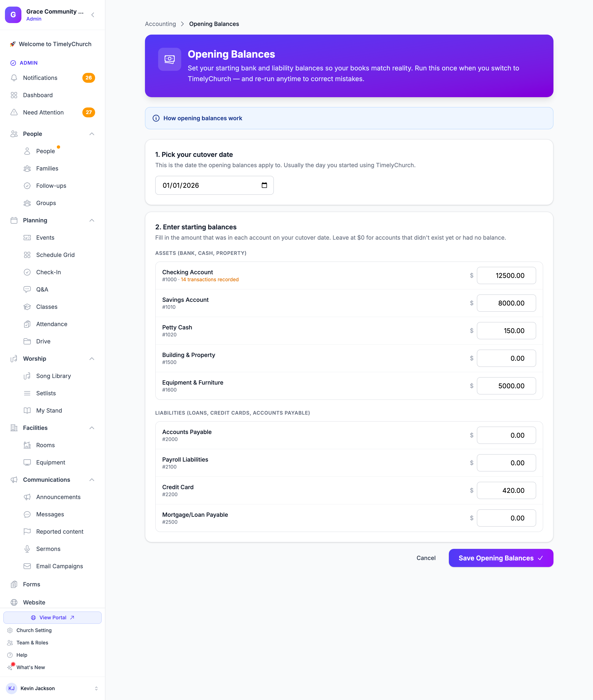
Task: Open Church Setting link
Action: click(34, 630)
